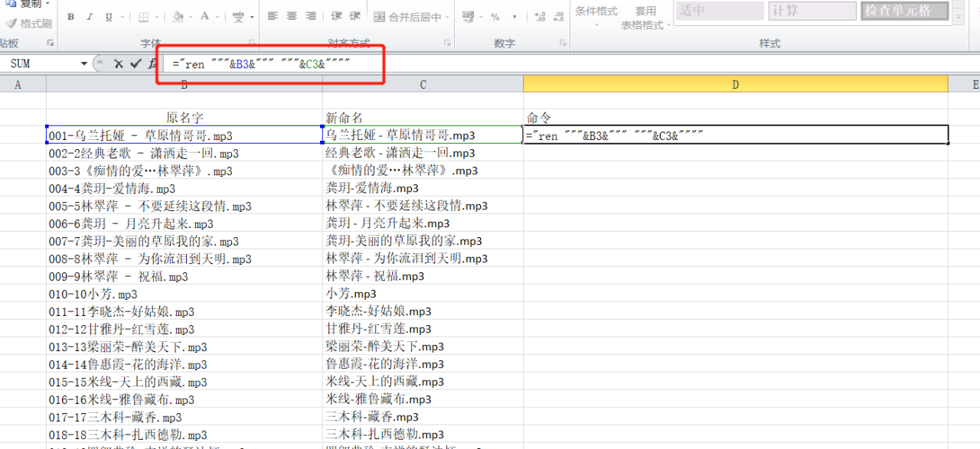The width and height of the screenshot is (980, 449).
Task: Open the 字体 font dialog launcher
Action: (253, 44)
